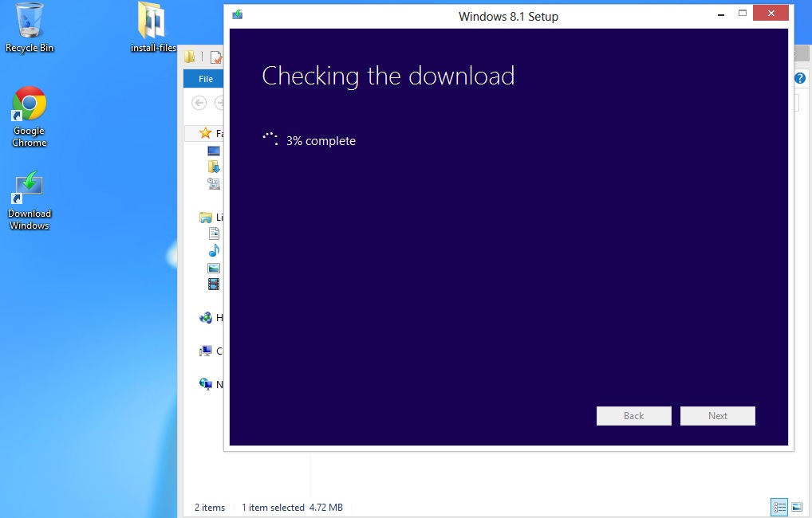Close the Windows 8.1 Setup window

[x=771, y=13]
